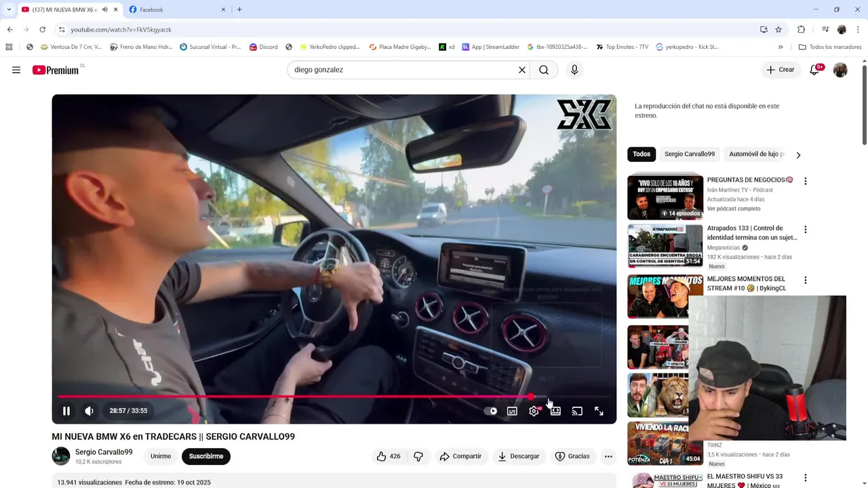This screenshot has width=868, height=488.
Task: Show next filter chips arrow
Action: pos(798,155)
